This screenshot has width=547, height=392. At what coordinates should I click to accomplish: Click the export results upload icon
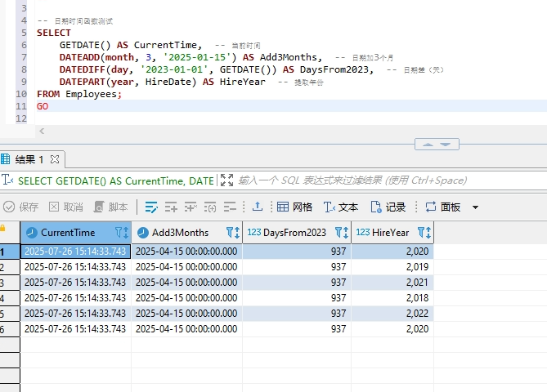click(258, 207)
